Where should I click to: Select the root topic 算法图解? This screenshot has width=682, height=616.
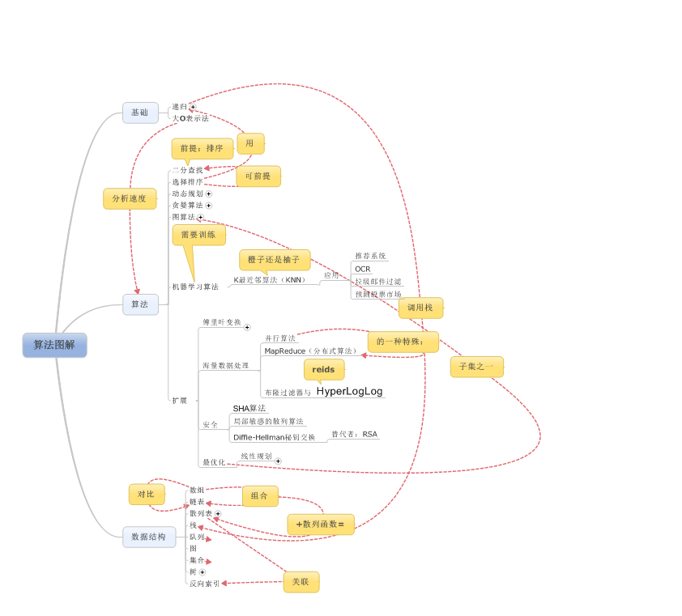tap(54, 345)
